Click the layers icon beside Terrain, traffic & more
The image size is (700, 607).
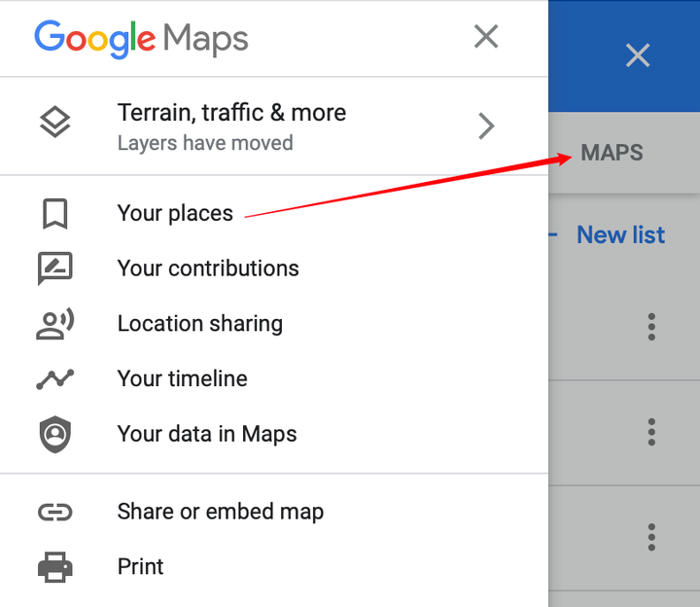[x=54, y=122]
